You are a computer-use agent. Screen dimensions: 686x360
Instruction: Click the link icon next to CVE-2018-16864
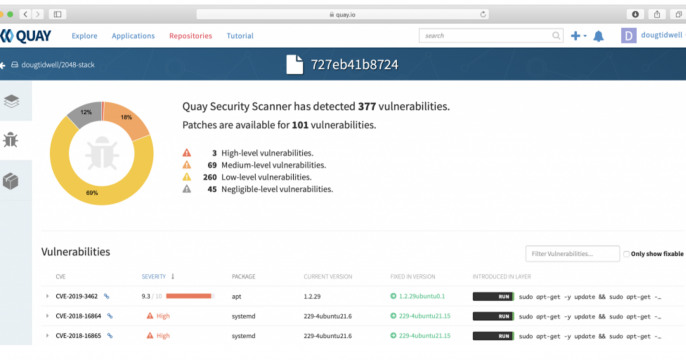point(110,316)
